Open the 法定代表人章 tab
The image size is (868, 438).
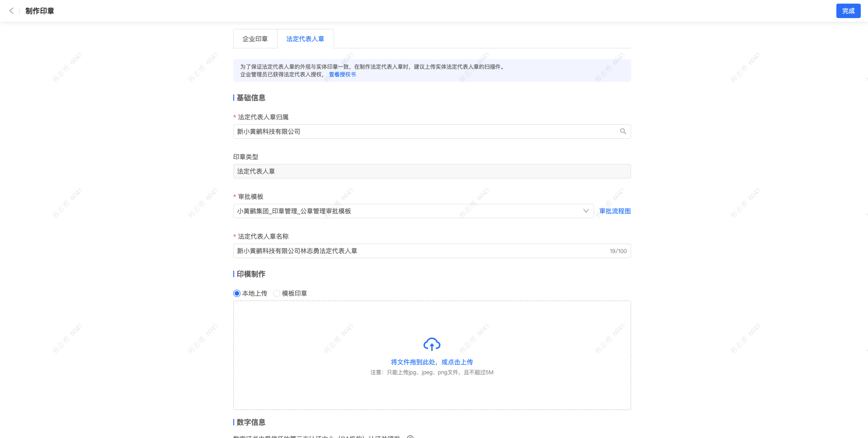tap(305, 39)
